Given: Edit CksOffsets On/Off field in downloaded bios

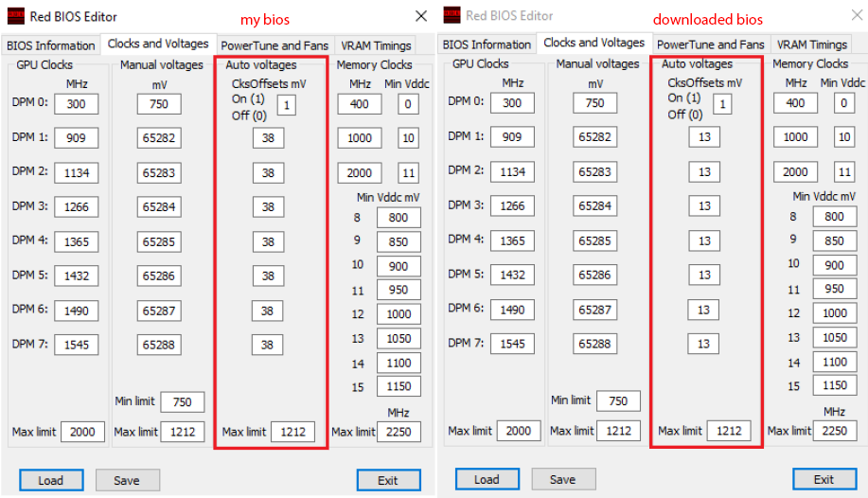Looking at the screenshot, I should 722,103.
